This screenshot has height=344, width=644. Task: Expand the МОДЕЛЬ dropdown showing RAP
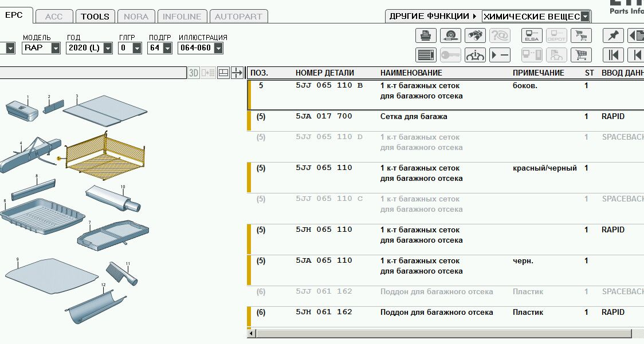(x=55, y=48)
